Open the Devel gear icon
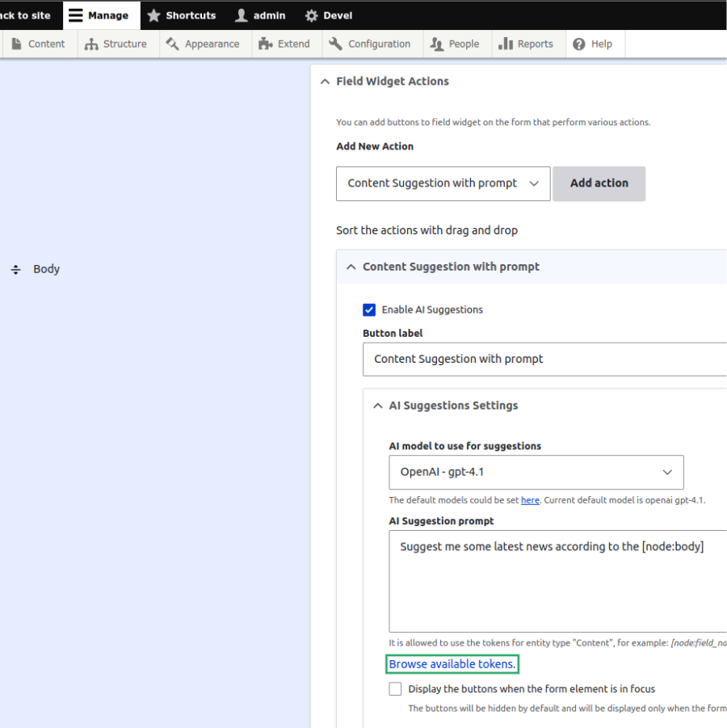Screen dimensions: 727x728 pos(311,15)
